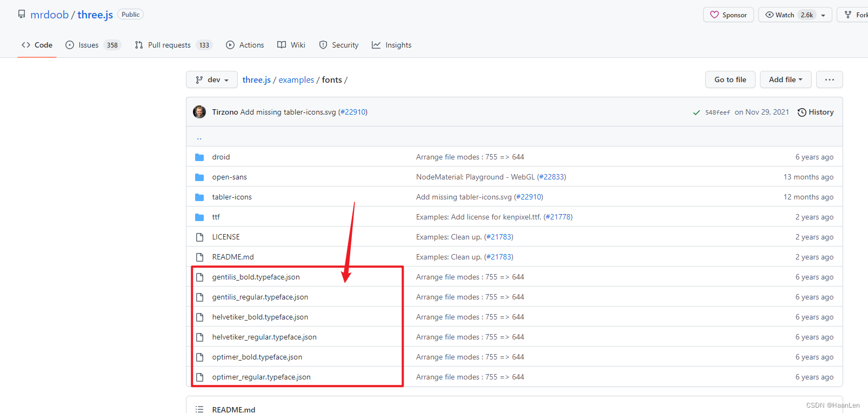Click the tabler-icons folder icon
Image resolution: width=868 pixels, height=413 pixels.
point(199,197)
